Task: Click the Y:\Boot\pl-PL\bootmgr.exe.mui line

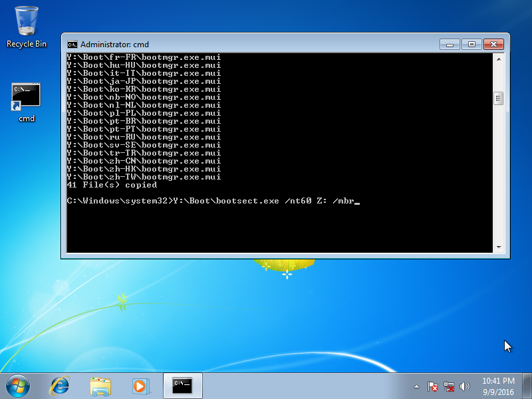Action: coord(144,113)
